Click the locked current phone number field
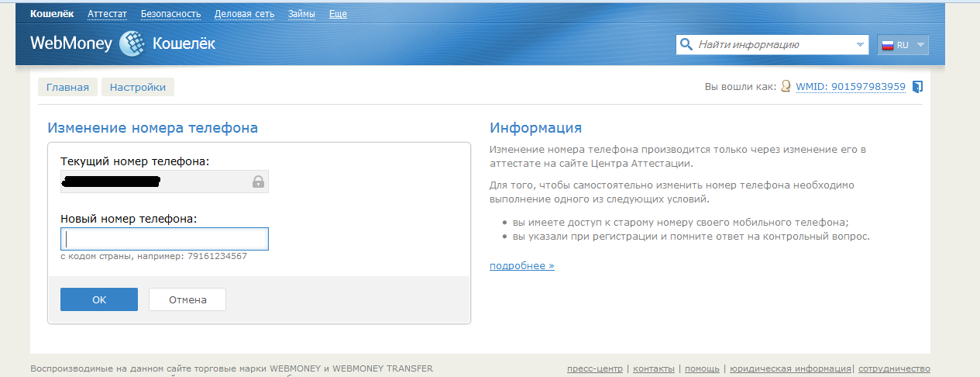Viewport: 980px width, 377px height. click(x=164, y=182)
